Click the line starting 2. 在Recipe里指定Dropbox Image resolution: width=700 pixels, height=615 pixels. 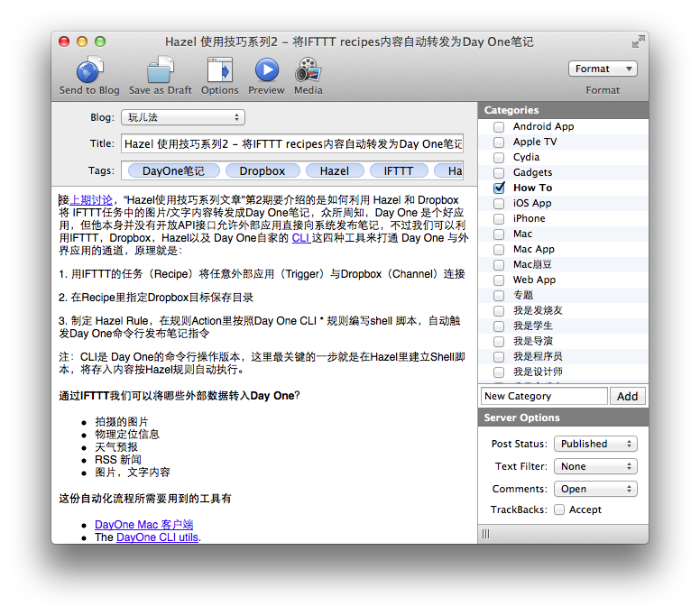tap(156, 298)
